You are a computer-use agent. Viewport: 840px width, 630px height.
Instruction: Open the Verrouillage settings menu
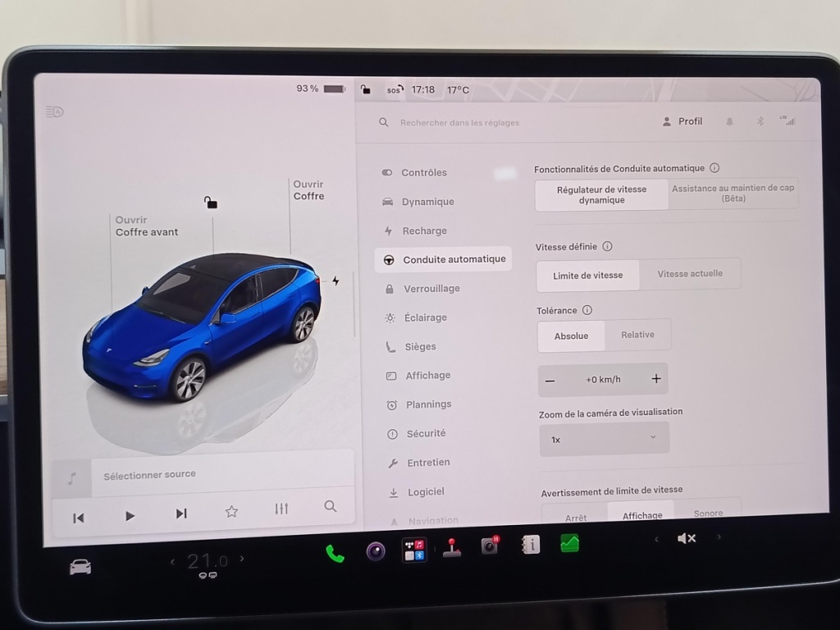point(422,289)
